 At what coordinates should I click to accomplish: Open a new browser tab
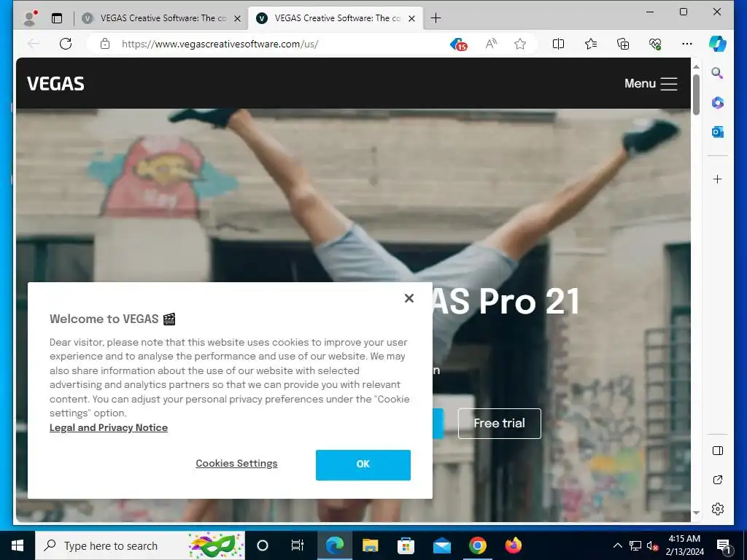pyautogui.click(x=436, y=18)
